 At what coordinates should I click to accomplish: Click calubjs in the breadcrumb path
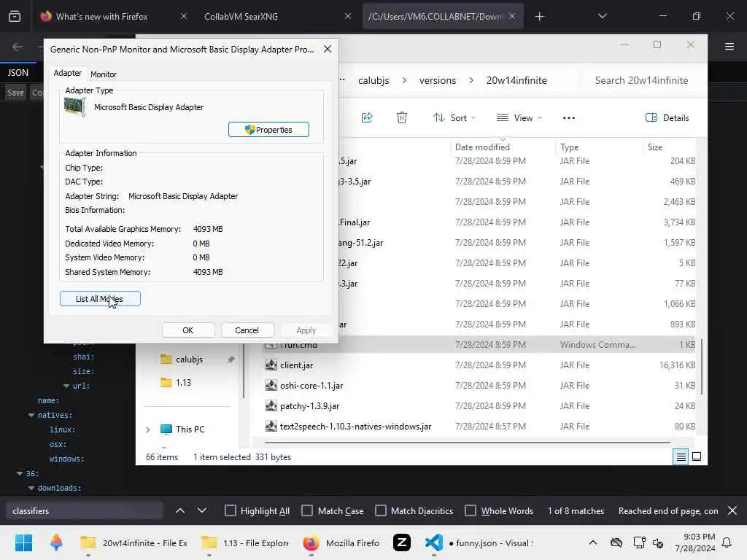[x=373, y=80]
